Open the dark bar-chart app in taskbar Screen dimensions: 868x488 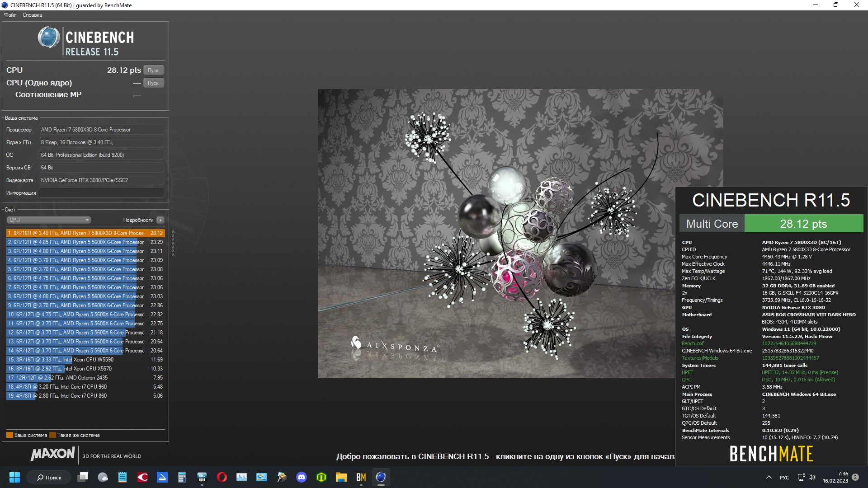[x=202, y=477]
